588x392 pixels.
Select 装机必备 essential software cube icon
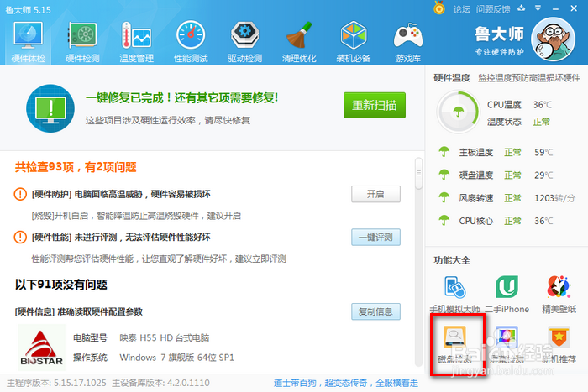point(354,42)
